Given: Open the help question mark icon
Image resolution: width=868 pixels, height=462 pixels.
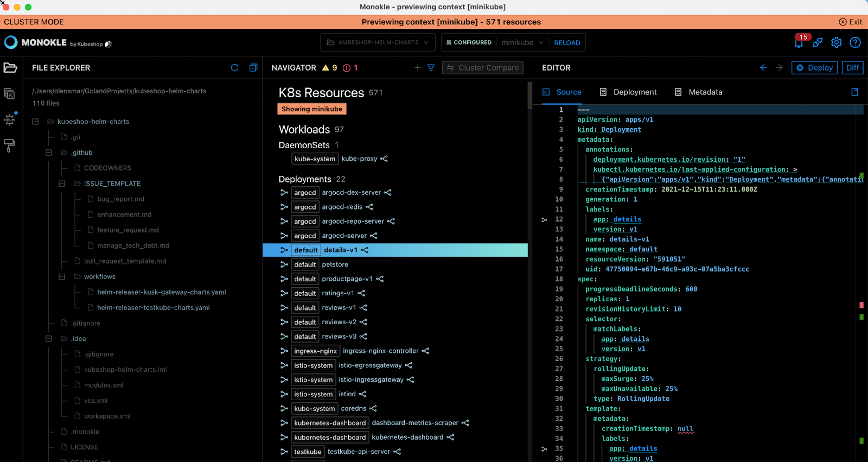Looking at the screenshot, I should [x=856, y=42].
